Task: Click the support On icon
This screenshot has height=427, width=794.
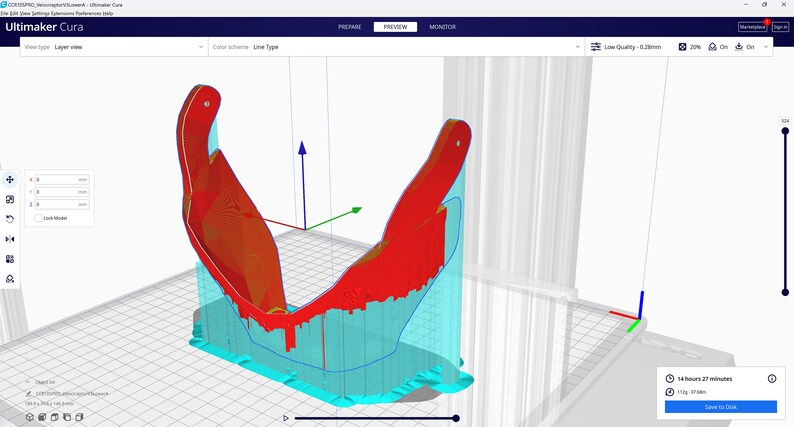Action: pyautogui.click(x=712, y=47)
